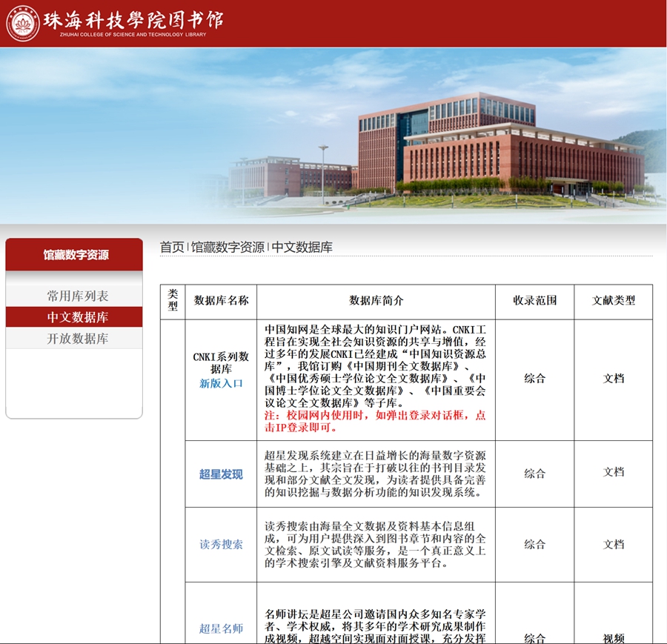The height and width of the screenshot is (644, 667).
Task: Click the campus library building banner photo
Action: click(x=333, y=136)
